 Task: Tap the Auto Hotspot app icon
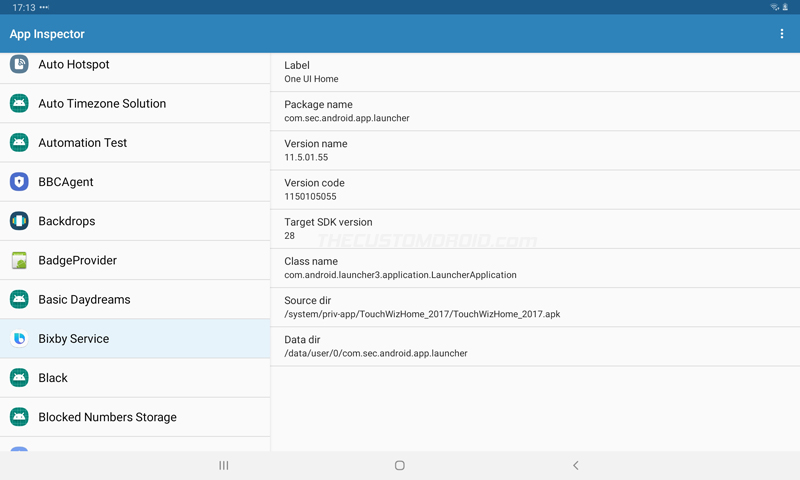tap(19, 64)
